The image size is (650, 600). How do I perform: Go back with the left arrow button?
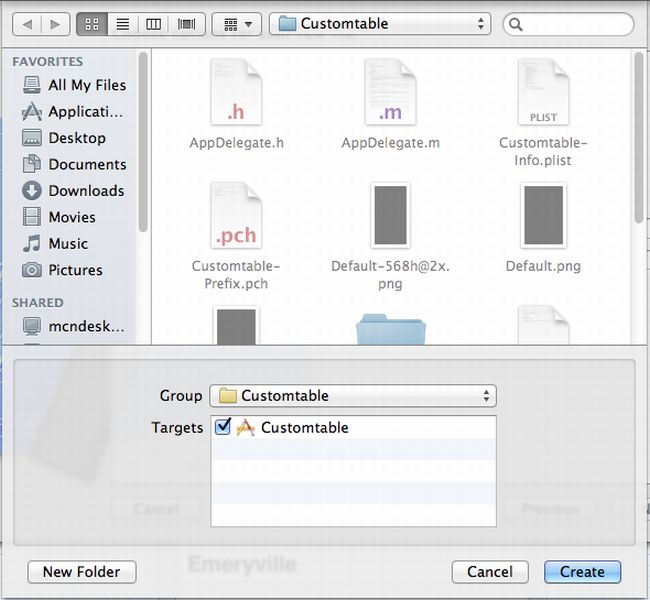[x=27, y=24]
